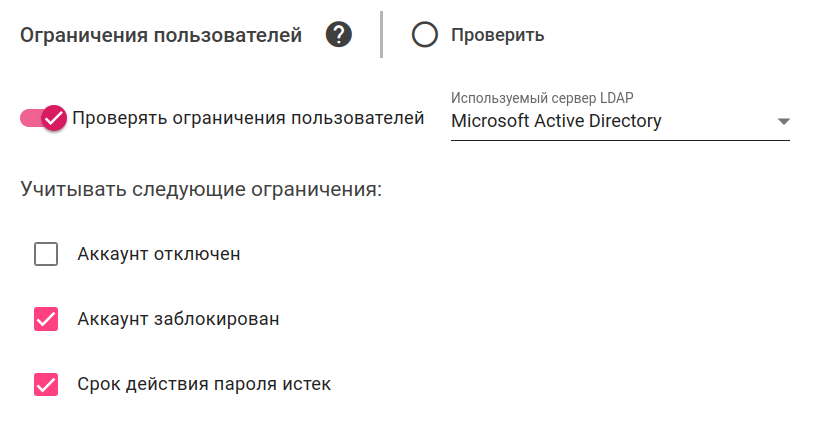
Task: Click the checkmark knob of the toggle switch
Action: pos(54,118)
